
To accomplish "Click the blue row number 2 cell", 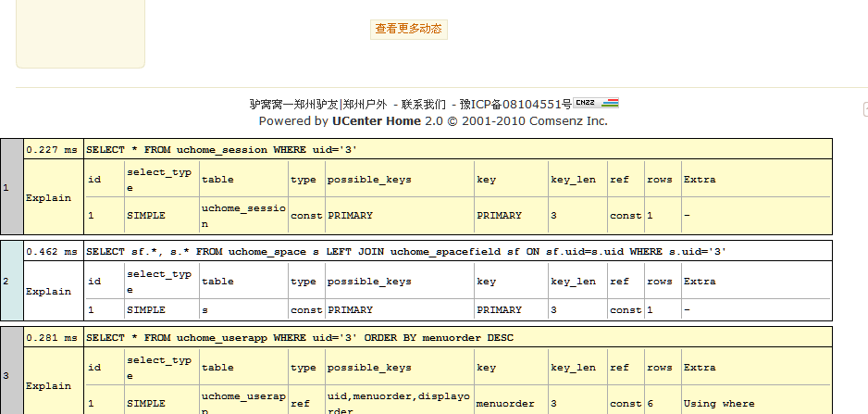I will click(12, 281).
